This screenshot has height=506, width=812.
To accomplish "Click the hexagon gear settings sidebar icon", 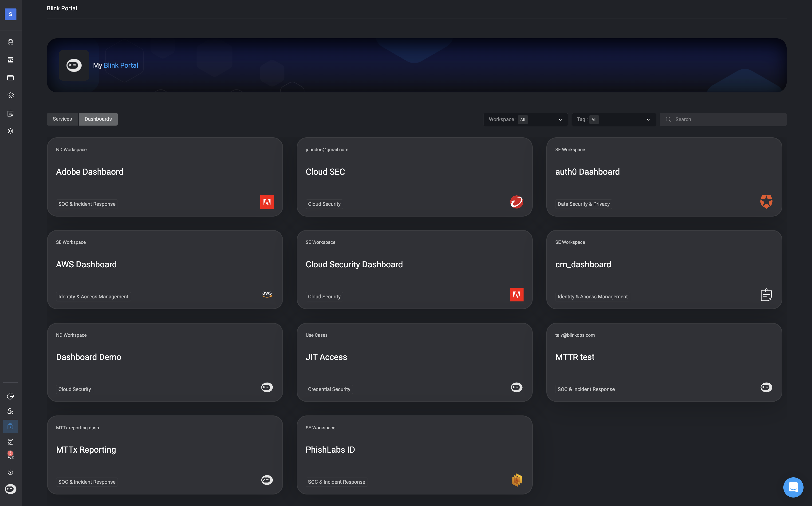I will (x=10, y=131).
